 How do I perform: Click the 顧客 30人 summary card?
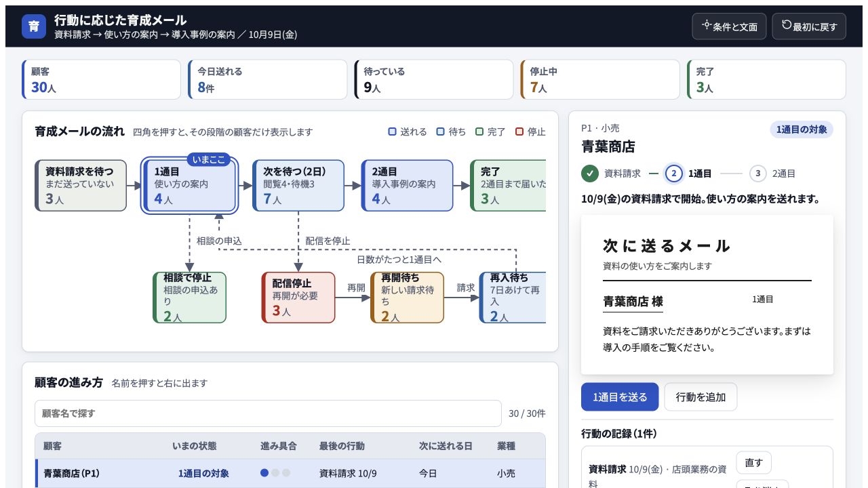point(102,79)
